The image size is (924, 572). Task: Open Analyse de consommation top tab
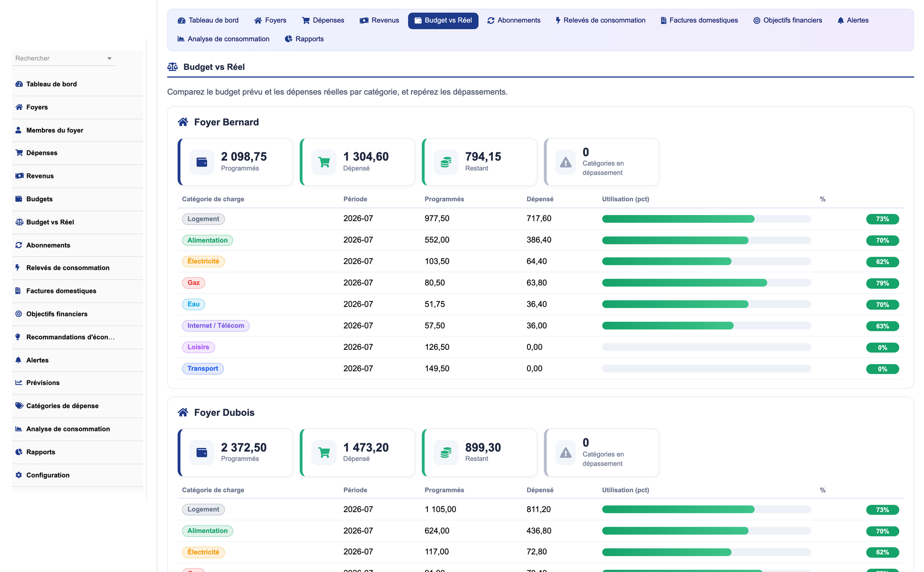pos(223,39)
